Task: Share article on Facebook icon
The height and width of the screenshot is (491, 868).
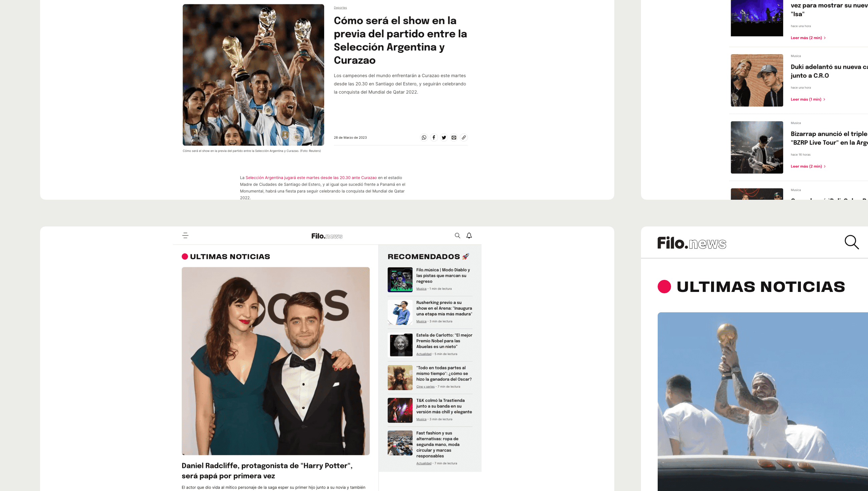Action: pos(434,137)
